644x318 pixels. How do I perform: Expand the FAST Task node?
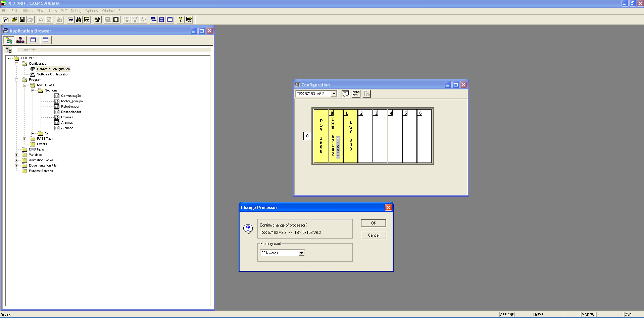click(x=25, y=139)
